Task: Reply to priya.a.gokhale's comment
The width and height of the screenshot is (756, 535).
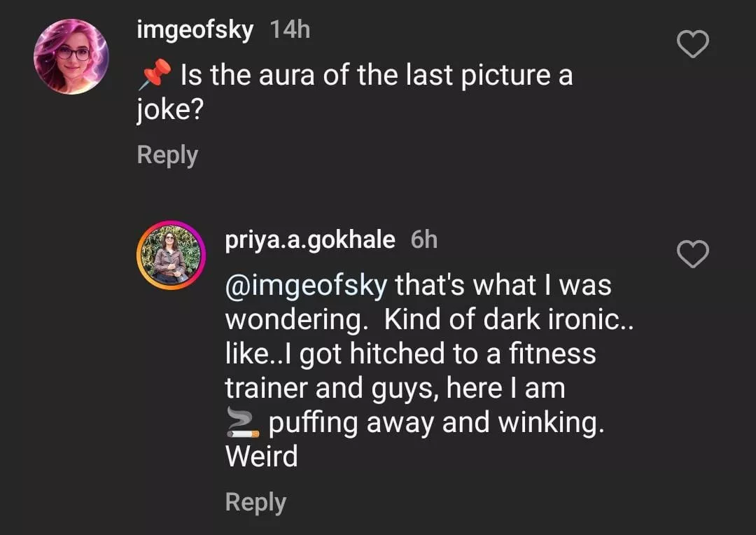Action: coord(255,502)
